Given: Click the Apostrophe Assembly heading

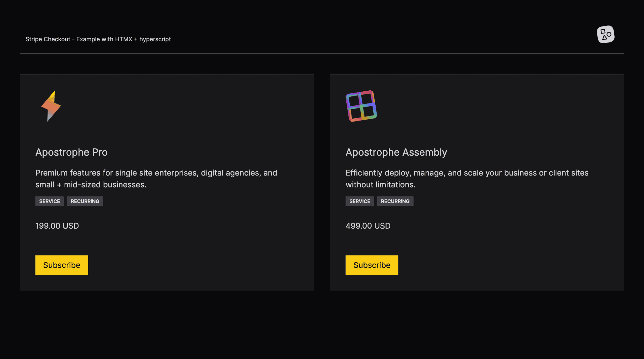Looking at the screenshot, I should tap(396, 152).
